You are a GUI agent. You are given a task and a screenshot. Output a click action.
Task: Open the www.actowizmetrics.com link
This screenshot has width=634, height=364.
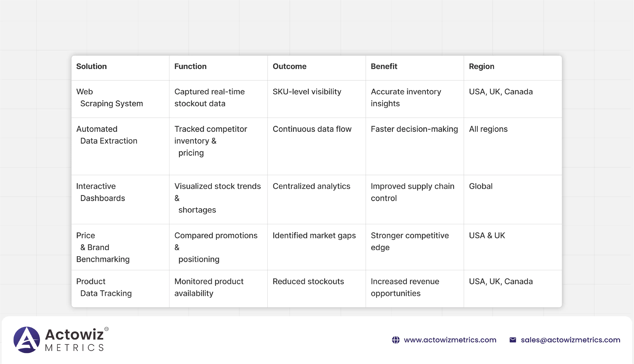450,340
